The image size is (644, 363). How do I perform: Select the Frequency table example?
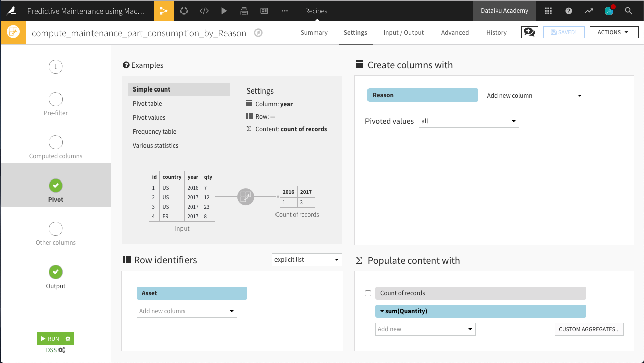pos(154,132)
